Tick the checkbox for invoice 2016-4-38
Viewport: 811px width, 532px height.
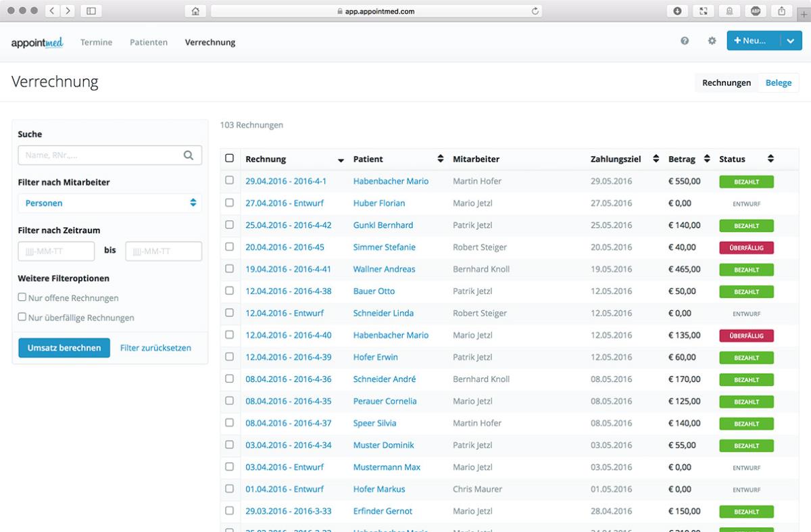pos(230,290)
